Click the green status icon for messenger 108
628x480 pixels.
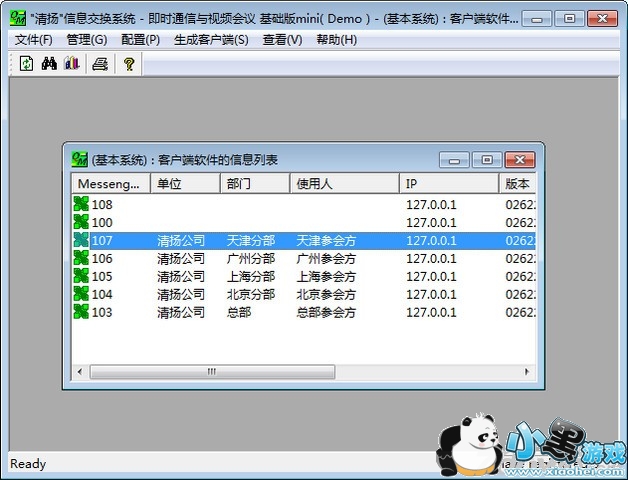click(x=81, y=204)
